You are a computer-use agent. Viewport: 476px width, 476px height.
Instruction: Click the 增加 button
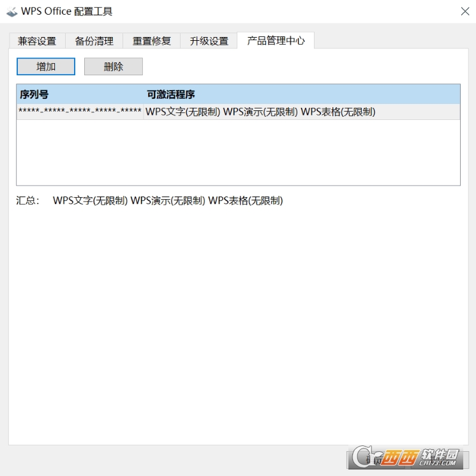[x=46, y=66]
